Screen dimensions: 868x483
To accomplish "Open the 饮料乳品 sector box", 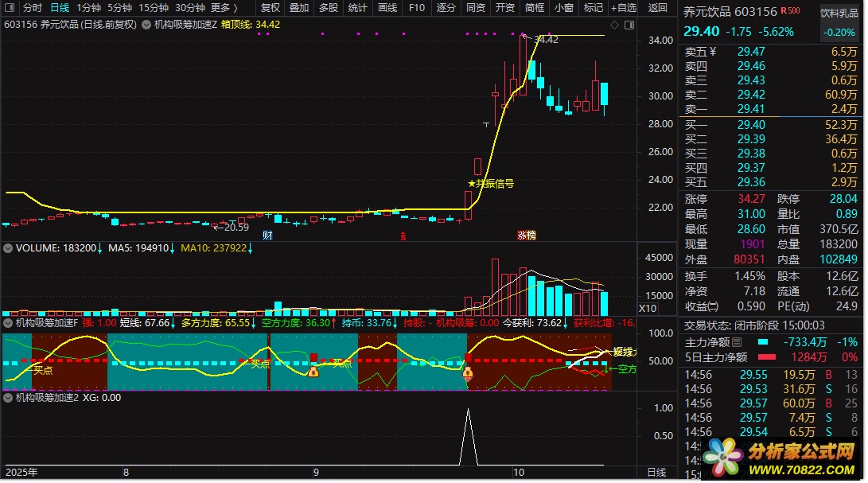I will 839,23.
